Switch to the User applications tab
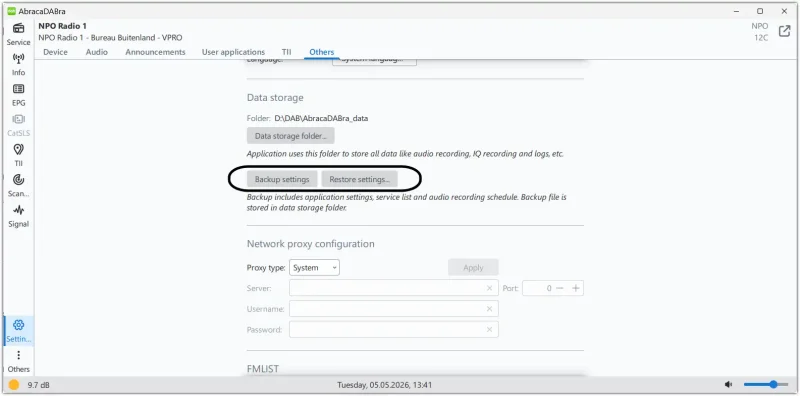Screen dimensions: 800x396 coord(233,52)
